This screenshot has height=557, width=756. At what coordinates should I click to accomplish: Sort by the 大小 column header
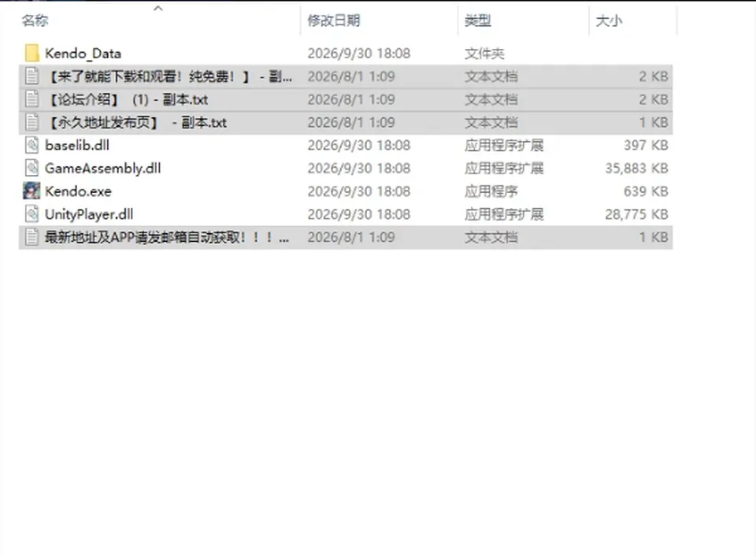point(609,20)
